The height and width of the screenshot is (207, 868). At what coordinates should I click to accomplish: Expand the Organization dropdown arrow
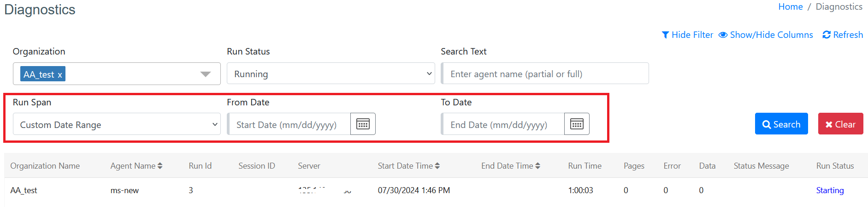[x=206, y=74]
